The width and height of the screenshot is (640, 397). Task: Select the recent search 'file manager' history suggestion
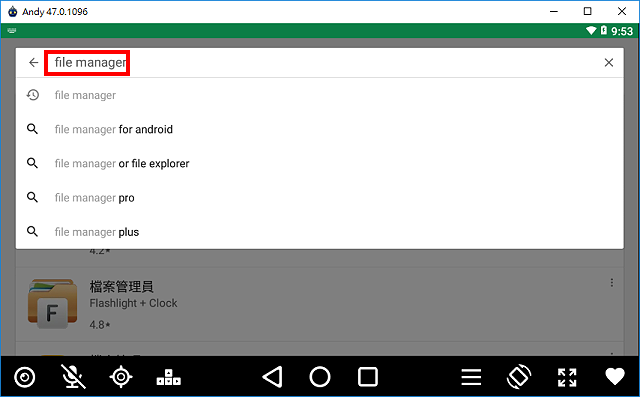coord(320,95)
